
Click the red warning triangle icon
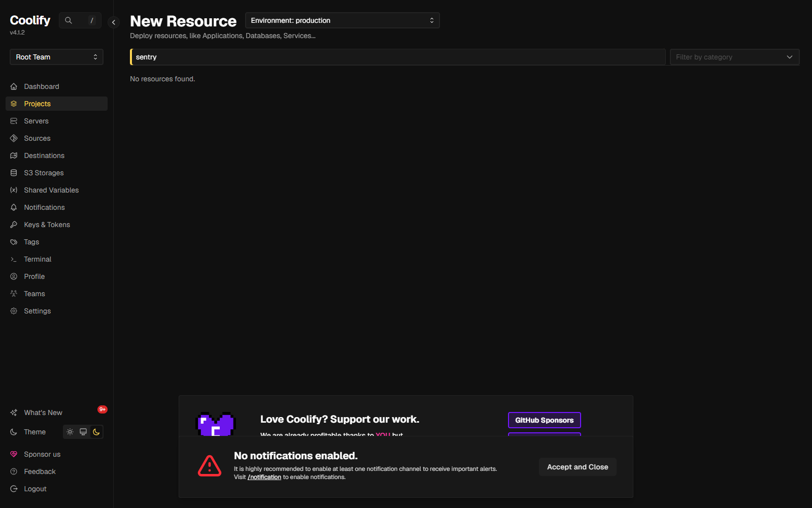tap(210, 466)
